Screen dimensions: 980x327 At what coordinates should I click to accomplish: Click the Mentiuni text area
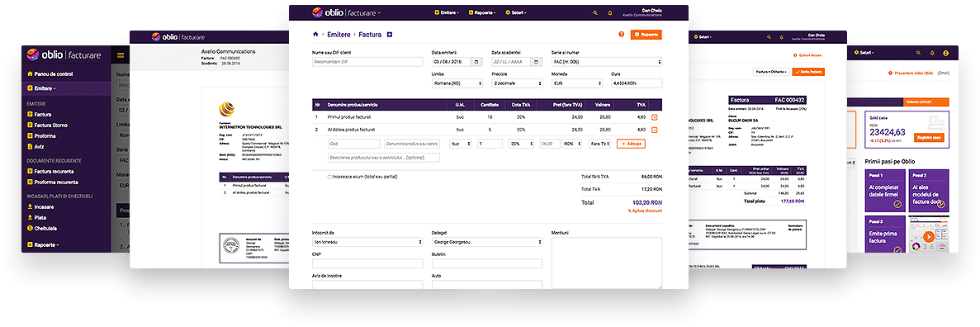[x=606, y=263]
